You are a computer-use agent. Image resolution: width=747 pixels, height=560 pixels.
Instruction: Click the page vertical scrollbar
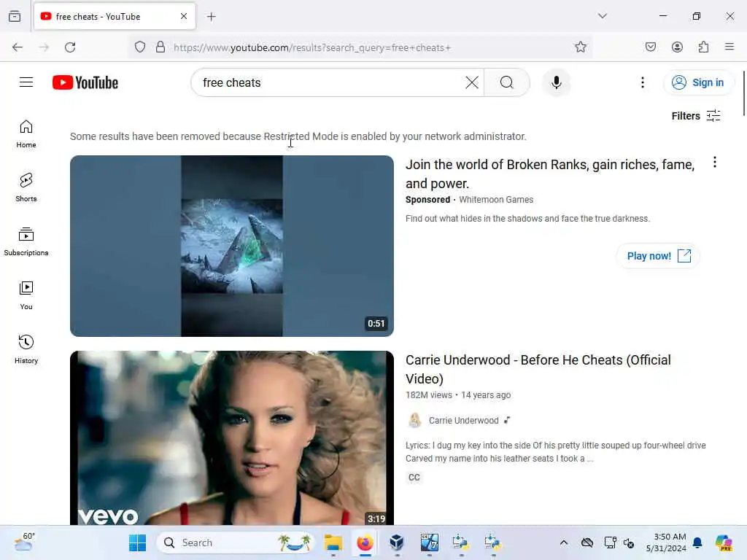click(x=743, y=93)
